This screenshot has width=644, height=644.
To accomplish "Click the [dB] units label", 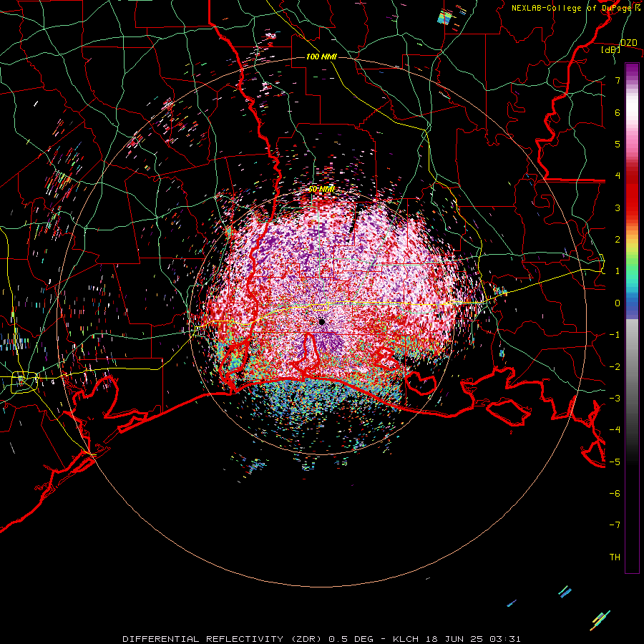I will [611, 49].
